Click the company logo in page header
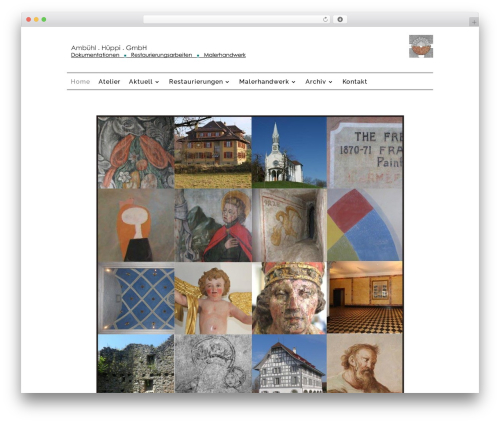The height and width of the screenshot is (423, 500). pos(421,46)
